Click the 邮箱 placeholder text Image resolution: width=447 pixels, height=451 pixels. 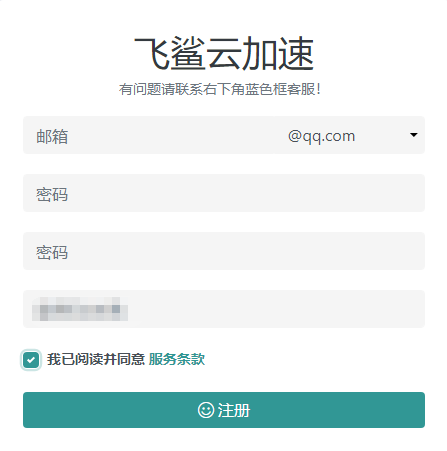tap(52, 136)
